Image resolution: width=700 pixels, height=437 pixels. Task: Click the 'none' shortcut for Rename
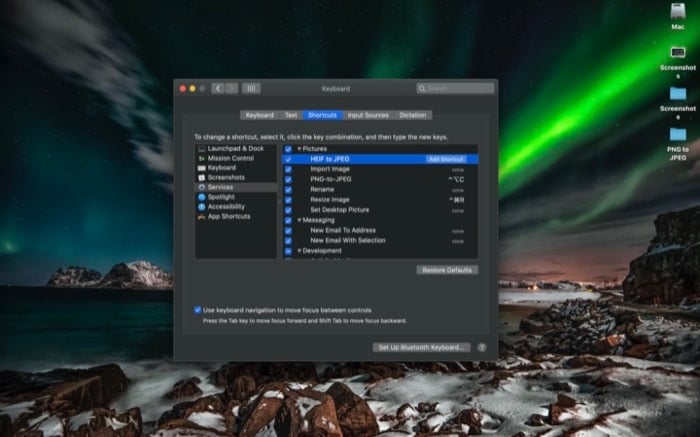[458, 191]
